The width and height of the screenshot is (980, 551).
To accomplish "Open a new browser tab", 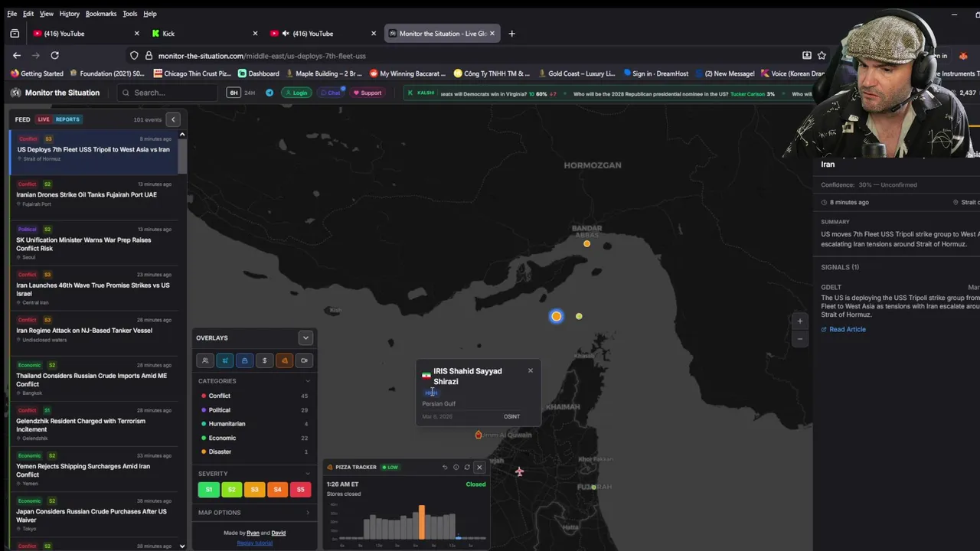I will click(x=511, y=34).
